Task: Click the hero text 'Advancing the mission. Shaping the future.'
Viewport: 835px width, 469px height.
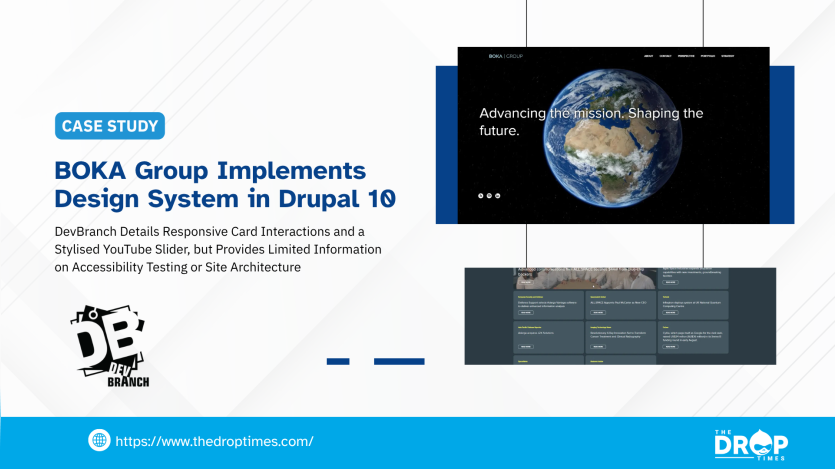Action: point(591,121)
